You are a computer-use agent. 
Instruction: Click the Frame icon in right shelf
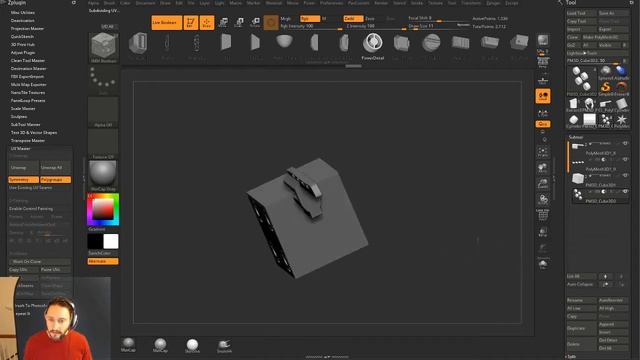(x=543, y=152)
